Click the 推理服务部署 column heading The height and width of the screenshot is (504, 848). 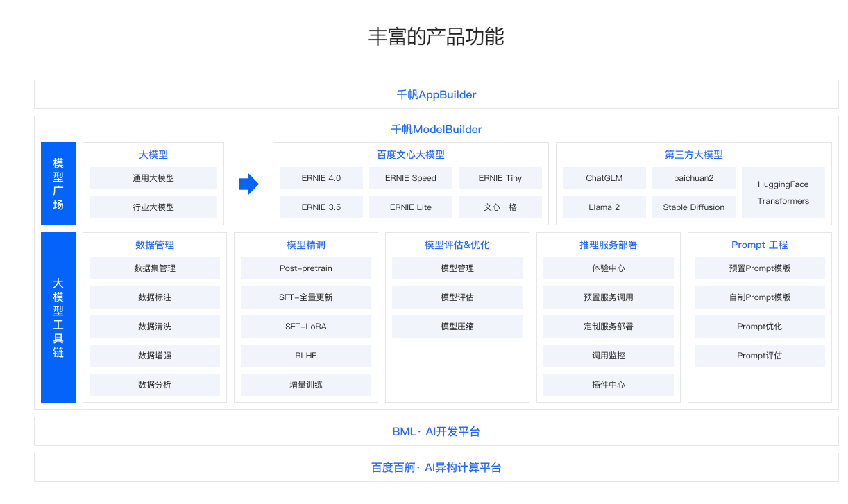(x=609, y=245)
